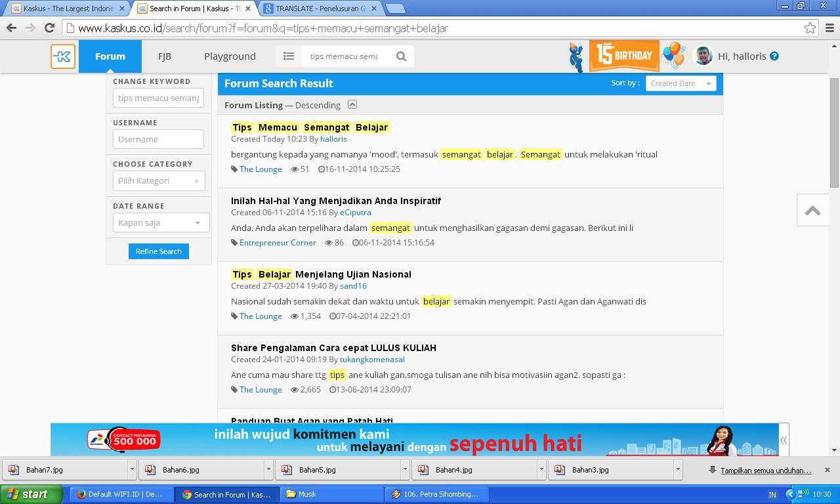Screen dimensions: 840x504
Task: Click the language indicator IN in system tray
Action: click(x=772, y=495)
